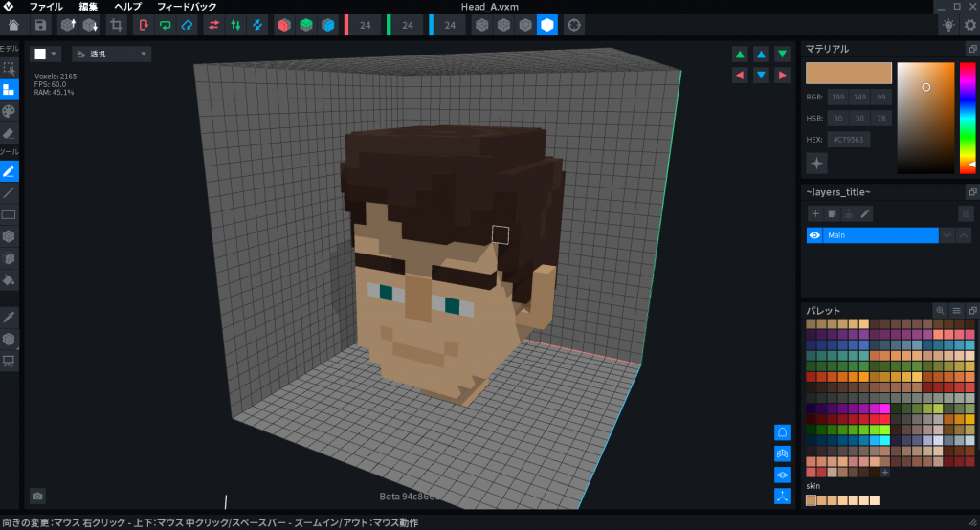Select the Paint palette mode icon
The height and width of the screenshot is (530, 980).
(9, 111)
